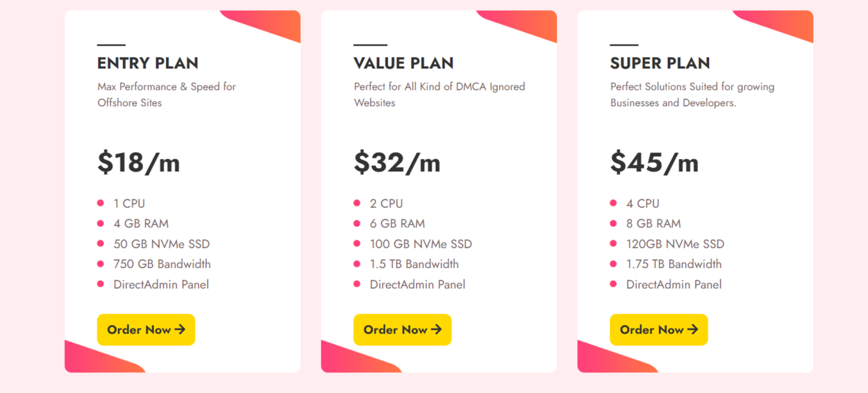Click Order Now for the Entry Plan
The height and width of the screenshot is (393, 868).
(x=146, y=330)
